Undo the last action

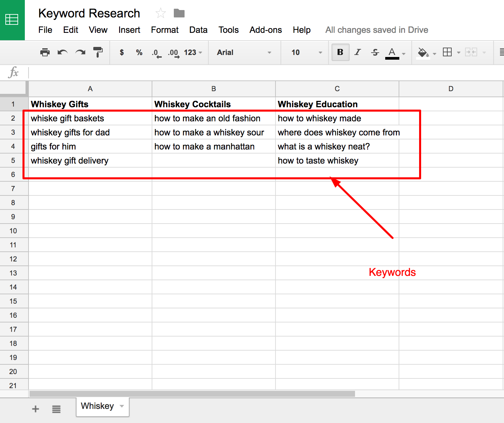pos(62,52)
